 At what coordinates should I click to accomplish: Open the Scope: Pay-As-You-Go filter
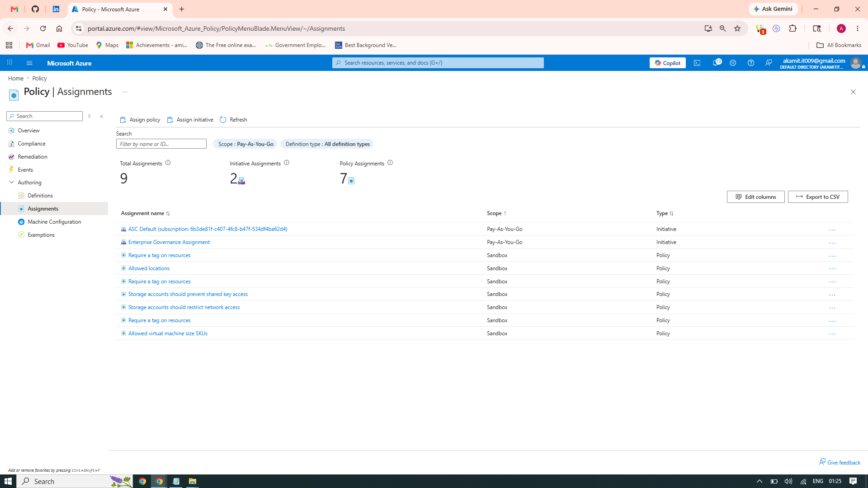pyautogui.click(x=245, y=144)
